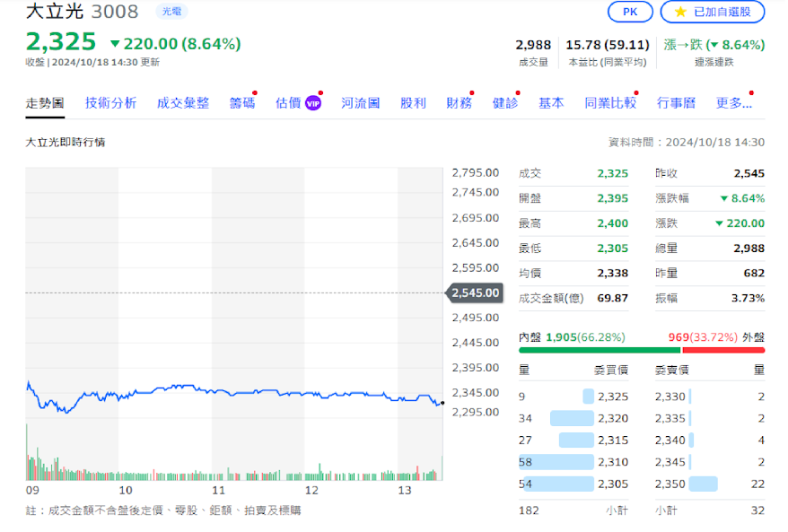Viewport: 788px width, 532px height.
Task: Click the 光電 industry tag
Action: click(171, 11)
